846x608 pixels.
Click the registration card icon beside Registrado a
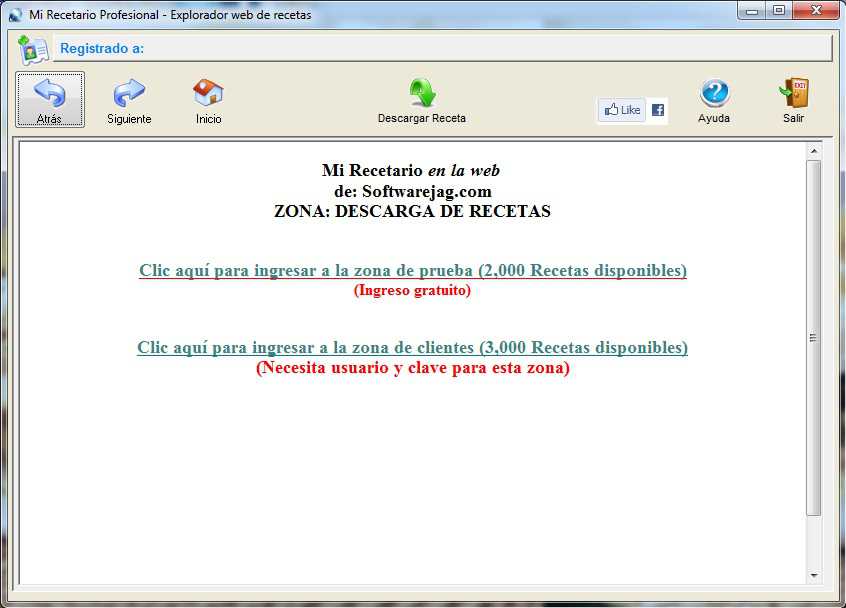click(x=33, y=49)
